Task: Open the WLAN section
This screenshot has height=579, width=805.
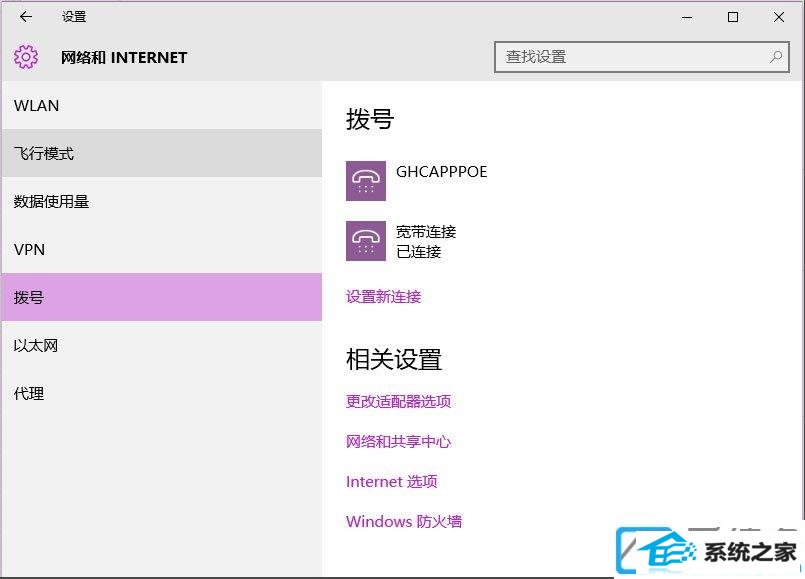Action: click(162, 105)
